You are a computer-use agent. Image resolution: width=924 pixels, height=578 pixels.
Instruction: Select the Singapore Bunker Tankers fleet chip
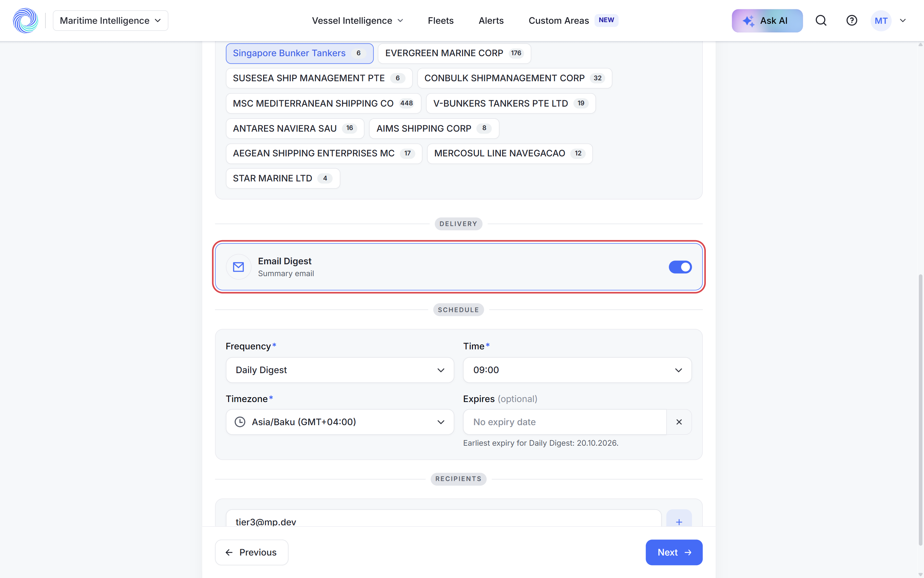click(x=299, y=53)
